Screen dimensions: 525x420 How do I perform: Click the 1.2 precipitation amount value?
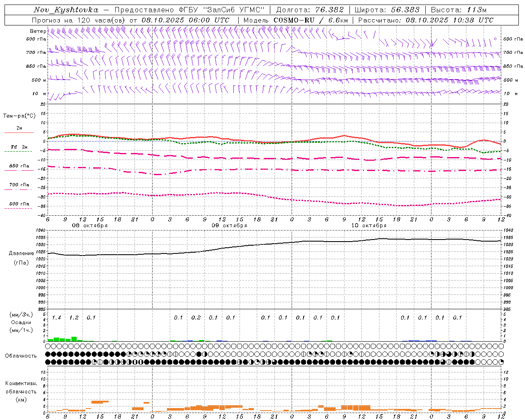(74, 318)
